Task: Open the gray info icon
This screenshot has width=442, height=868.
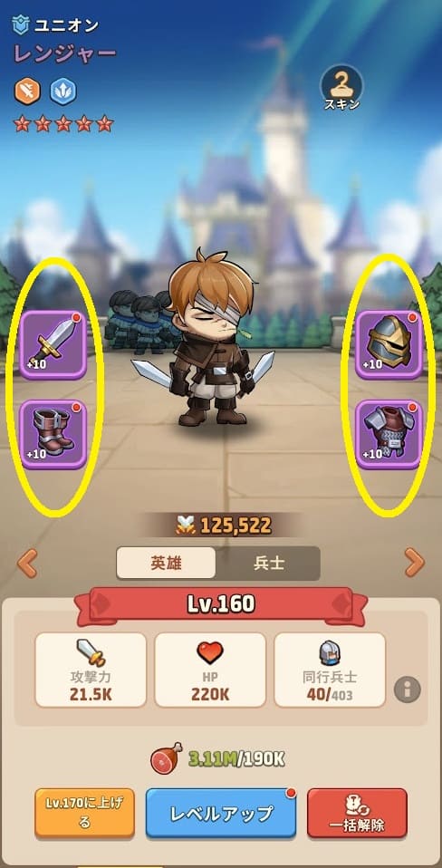Action: pyautogui.click(x=408, y=690)
